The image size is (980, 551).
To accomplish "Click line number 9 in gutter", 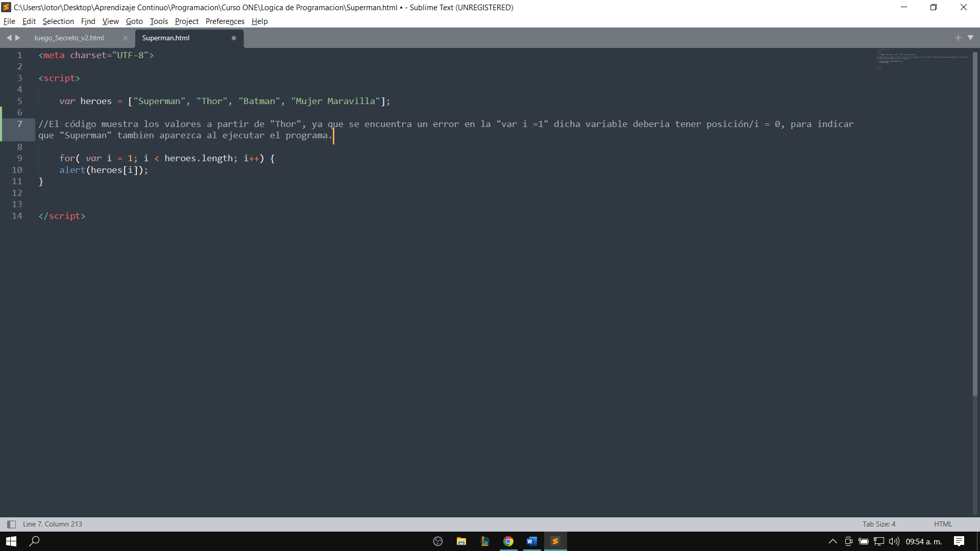I will click(19, 158).
